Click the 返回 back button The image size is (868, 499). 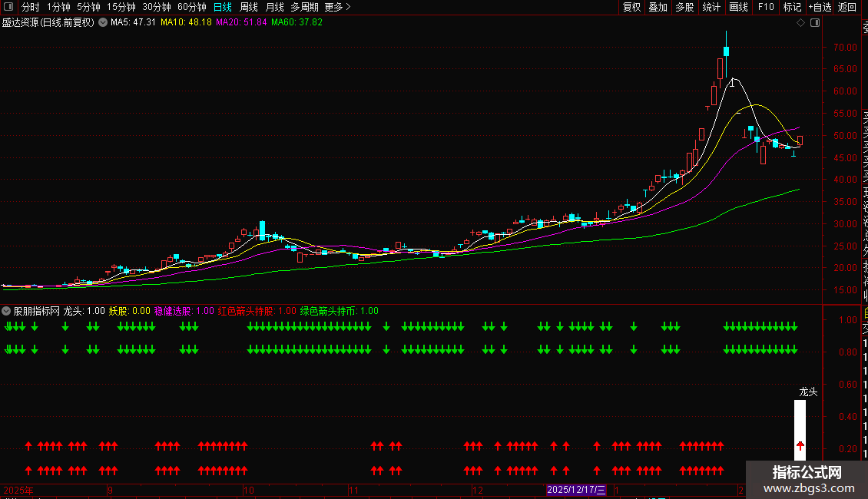coord(847,7)
